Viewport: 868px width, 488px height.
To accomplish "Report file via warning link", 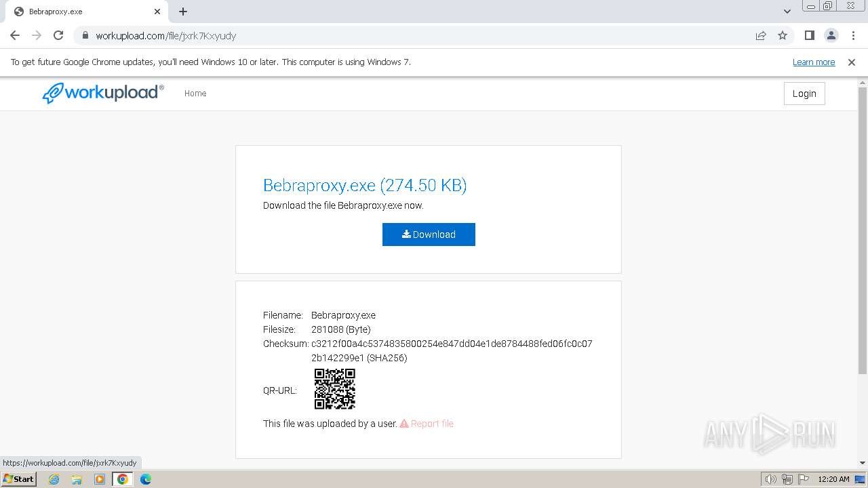I will [x=427, y=424].
